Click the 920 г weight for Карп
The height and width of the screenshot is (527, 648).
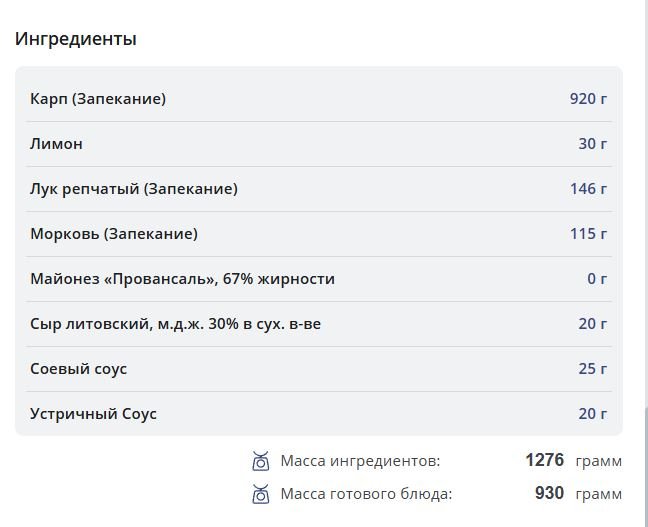click(x=588, y=99)
